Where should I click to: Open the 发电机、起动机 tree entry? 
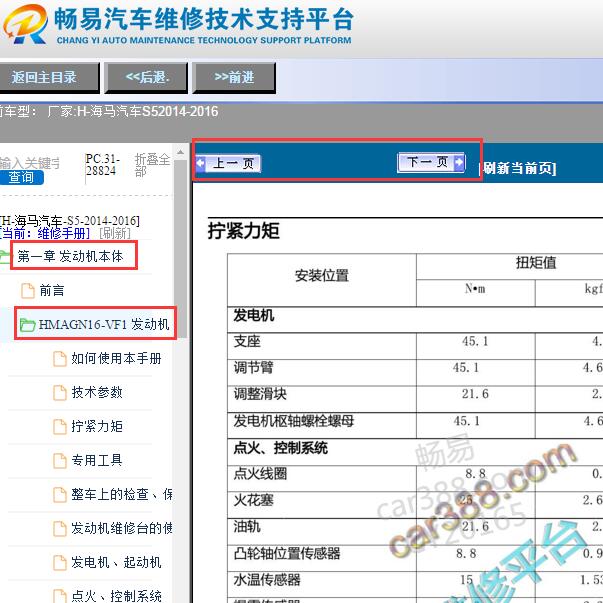(x=116, y=562)
